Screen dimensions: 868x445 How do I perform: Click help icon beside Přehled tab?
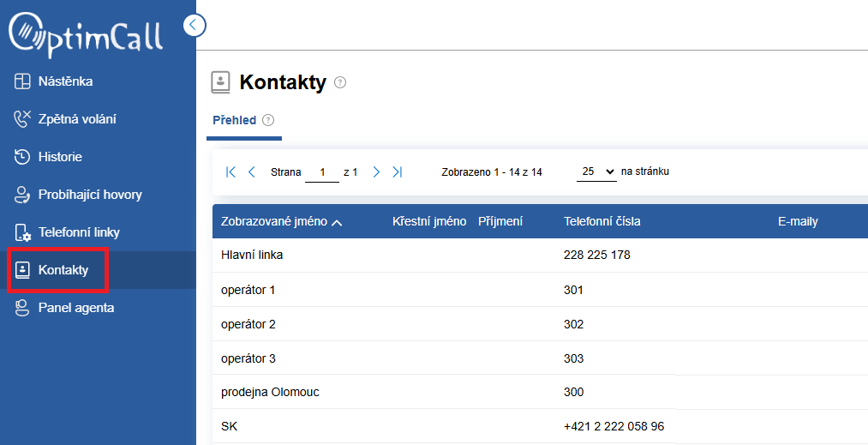pyautogui.click(x=268, y=120)
